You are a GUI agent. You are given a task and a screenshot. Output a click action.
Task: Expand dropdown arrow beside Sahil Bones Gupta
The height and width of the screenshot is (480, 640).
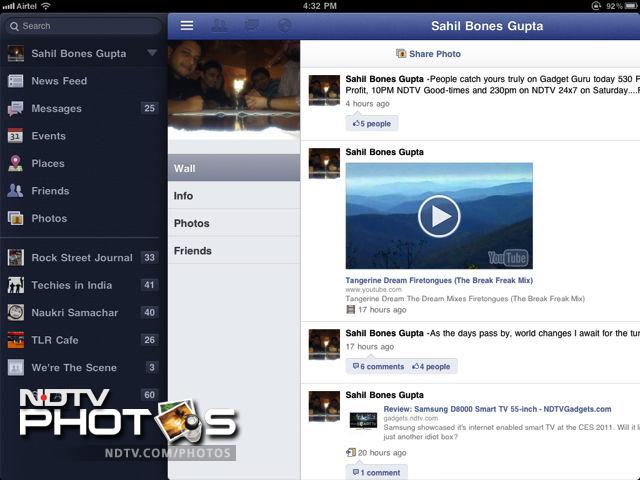click(152, 53)
